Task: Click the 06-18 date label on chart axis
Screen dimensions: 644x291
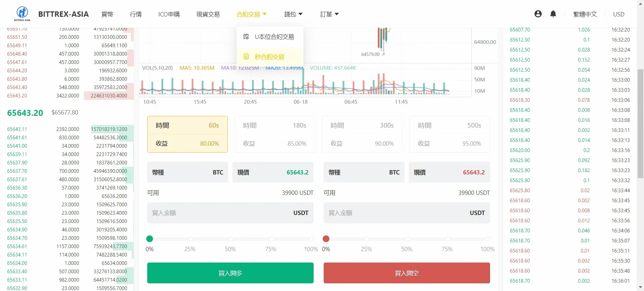Action: tap(301, 102)
